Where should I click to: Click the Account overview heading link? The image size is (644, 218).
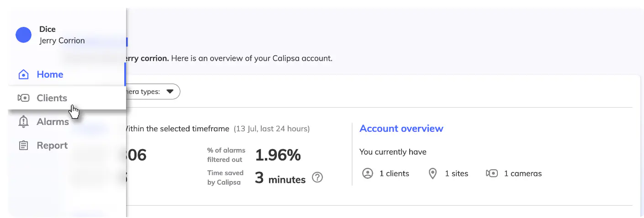click(401, 129)
